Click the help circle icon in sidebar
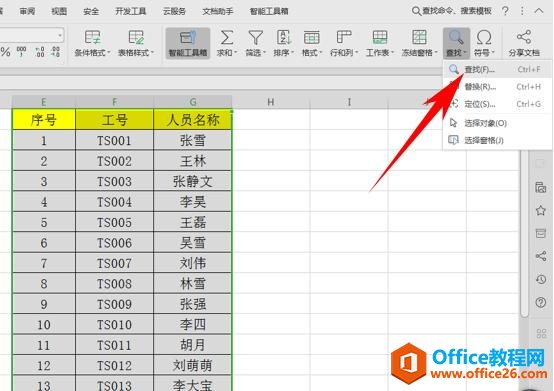 pyautogui.click(x=541, y=302)
